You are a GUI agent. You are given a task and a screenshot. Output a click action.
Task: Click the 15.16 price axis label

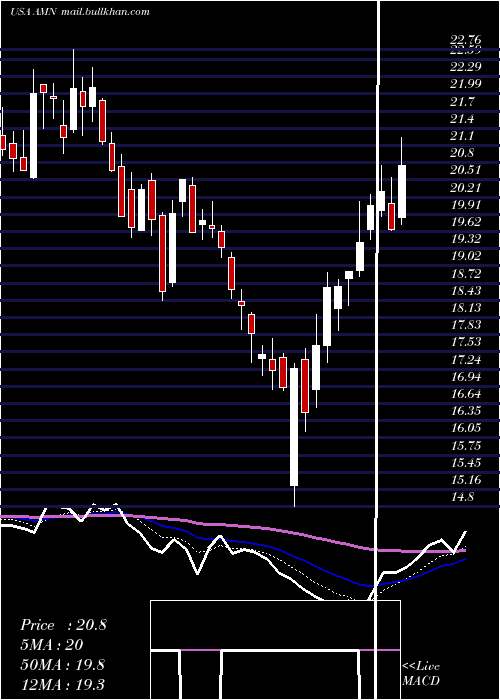tap(466, 480)
